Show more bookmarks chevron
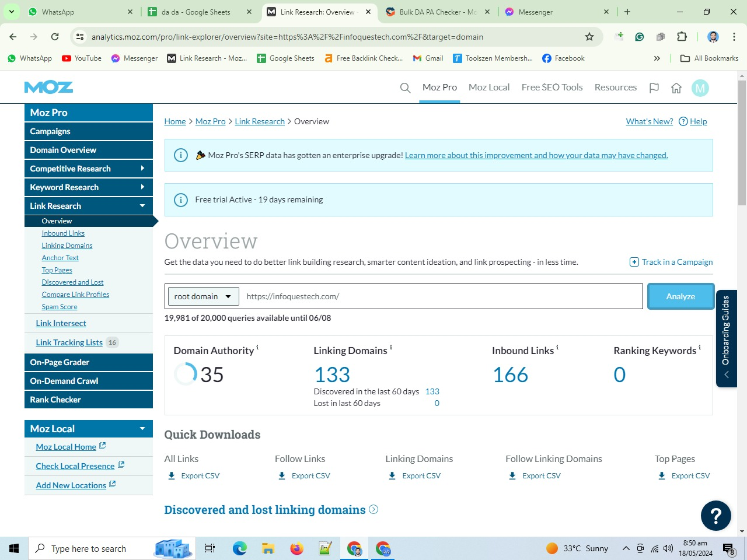 [x=657, y=58]
